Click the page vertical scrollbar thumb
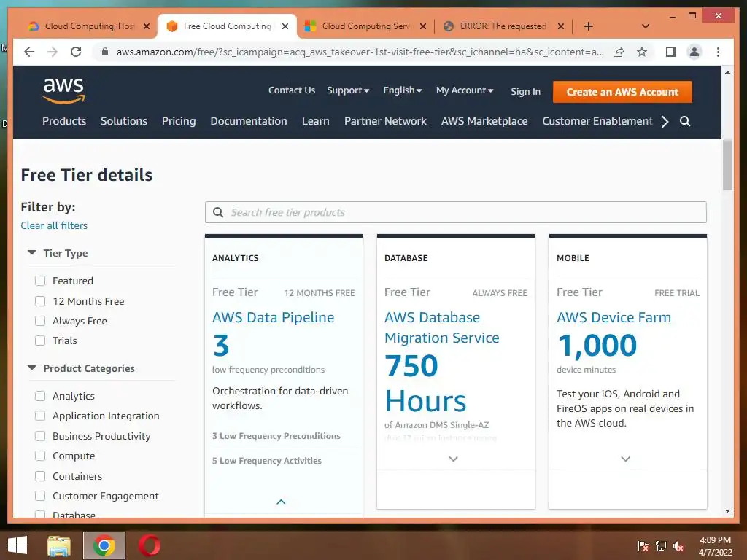Image resolution: width=747 pixels, height=560 pixels. [727, 165]
